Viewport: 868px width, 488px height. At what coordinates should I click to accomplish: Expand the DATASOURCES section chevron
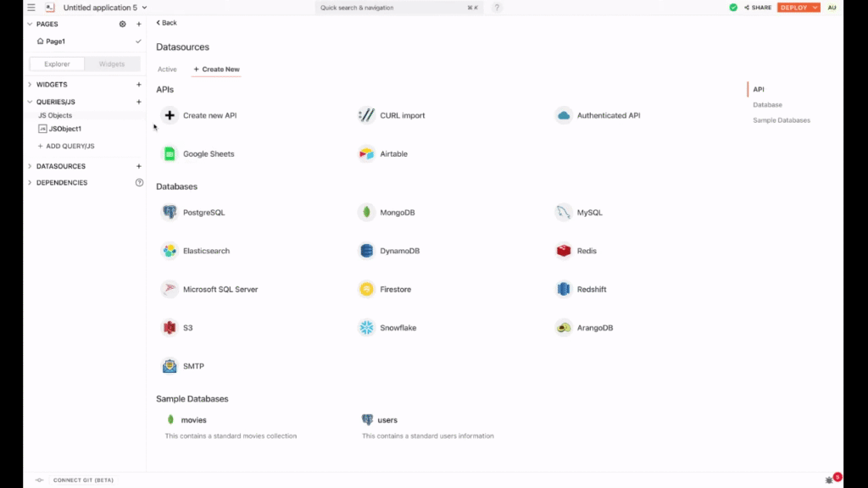pyautogui.click(x=30, y=166)
